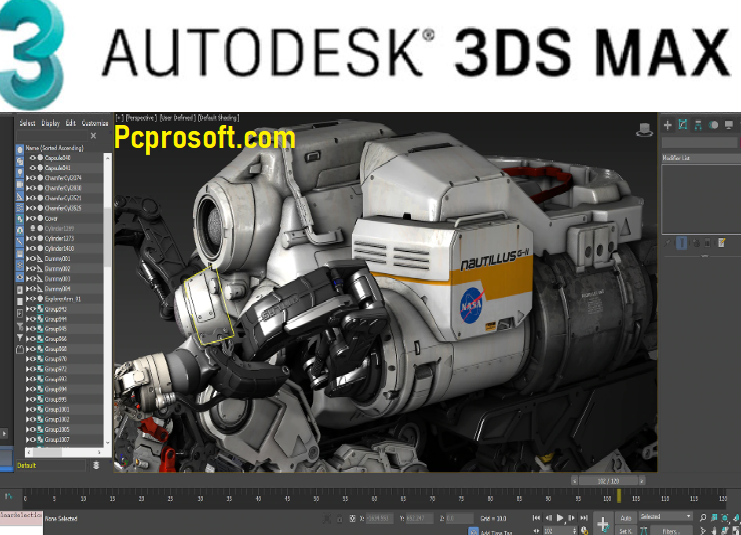Toggle Display Geometry filter in Scene Explorer

click(x=20, y=150)
